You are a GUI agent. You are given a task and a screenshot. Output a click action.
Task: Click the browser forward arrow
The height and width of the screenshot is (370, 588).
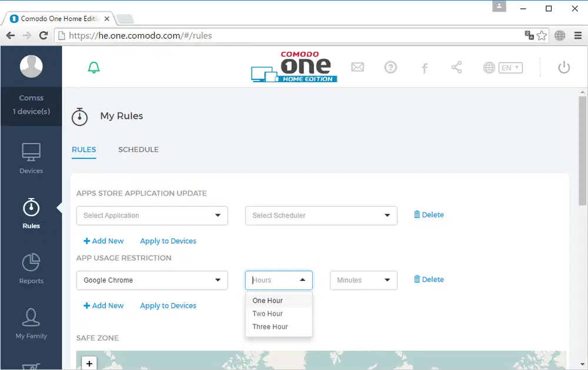(x=26, y=36)
